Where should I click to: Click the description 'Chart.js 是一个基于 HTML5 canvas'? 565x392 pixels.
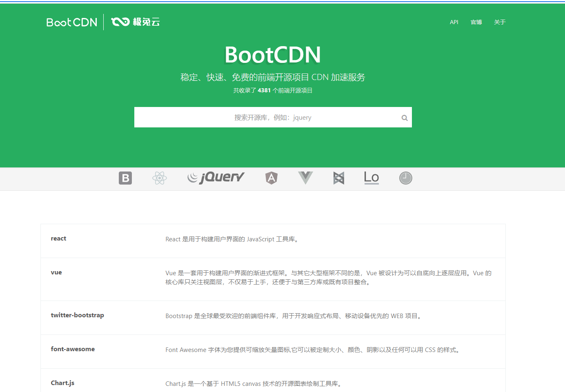click(x=254, y=384)
